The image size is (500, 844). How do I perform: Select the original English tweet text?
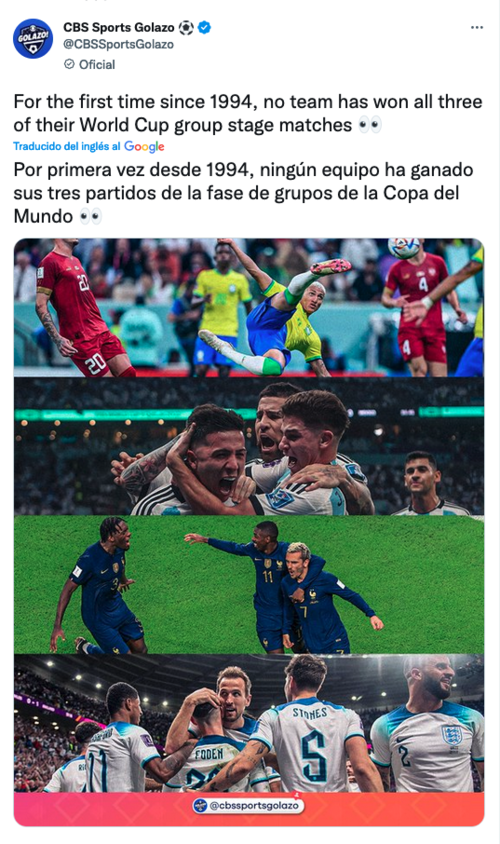248,114
